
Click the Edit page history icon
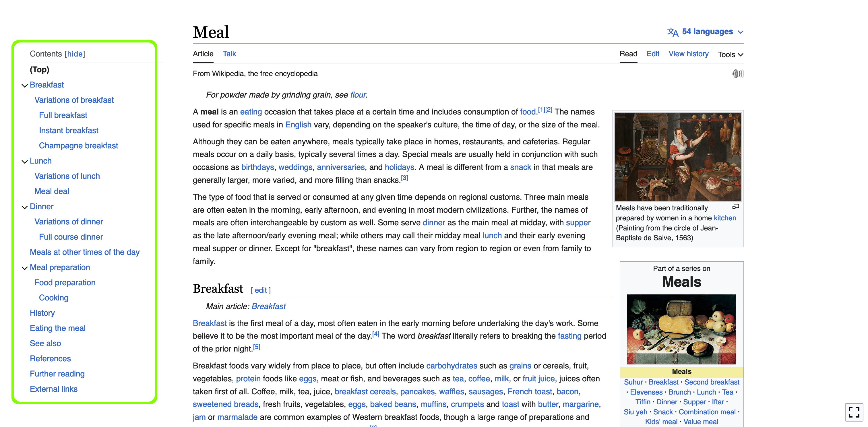click(688, 54)
